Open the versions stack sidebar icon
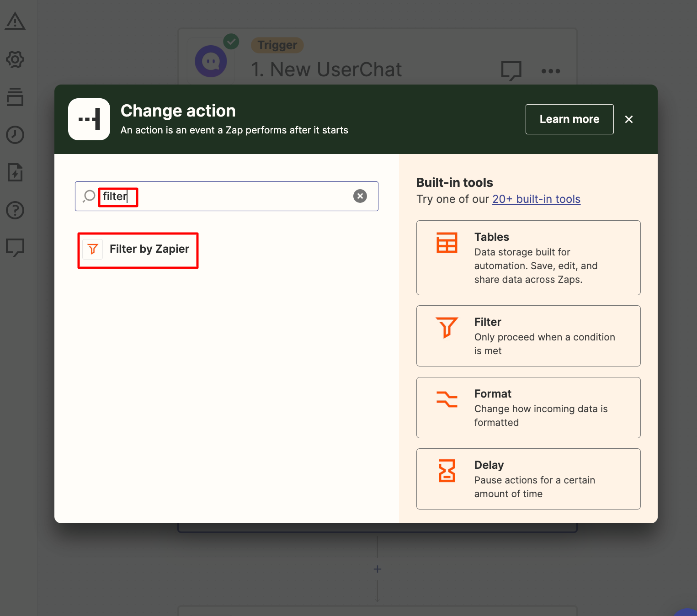 [x=15, y=97]
